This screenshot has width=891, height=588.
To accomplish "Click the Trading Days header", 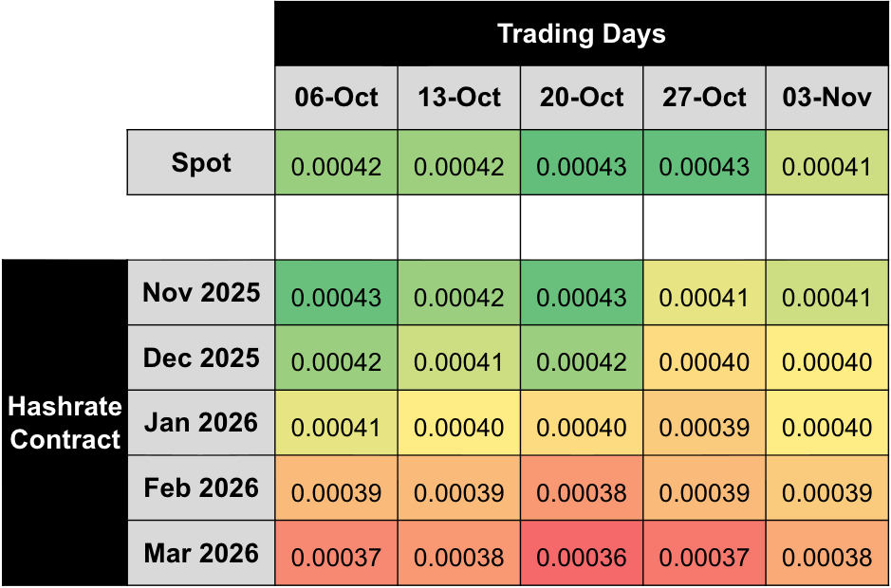I will coord(582,34).
